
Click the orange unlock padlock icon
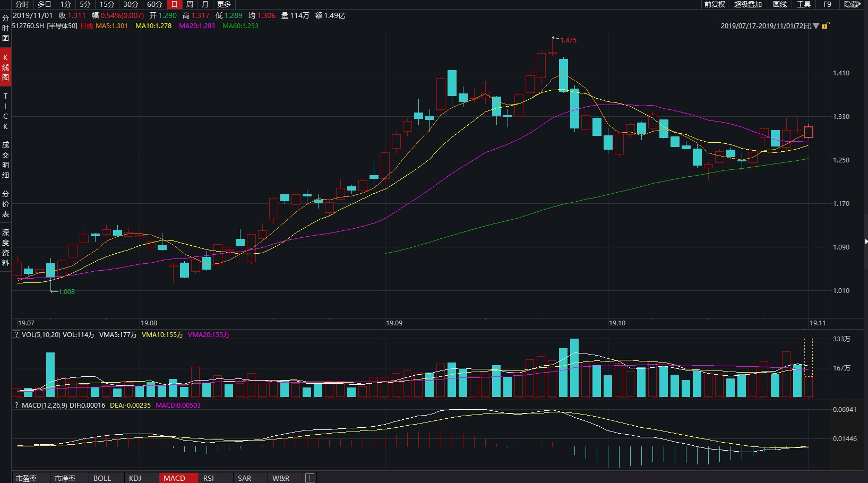(825, 25)
